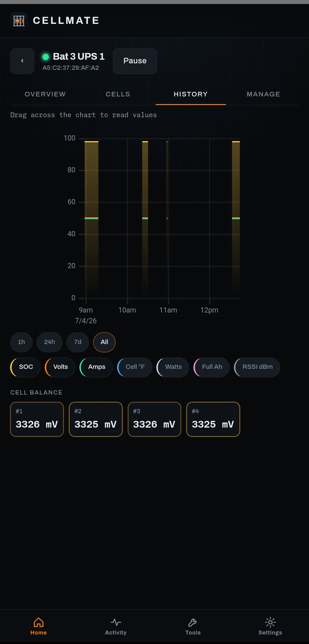Screen dimensions: 309x644
Task: Toggle the Amps series
Action: coord(96,367)
